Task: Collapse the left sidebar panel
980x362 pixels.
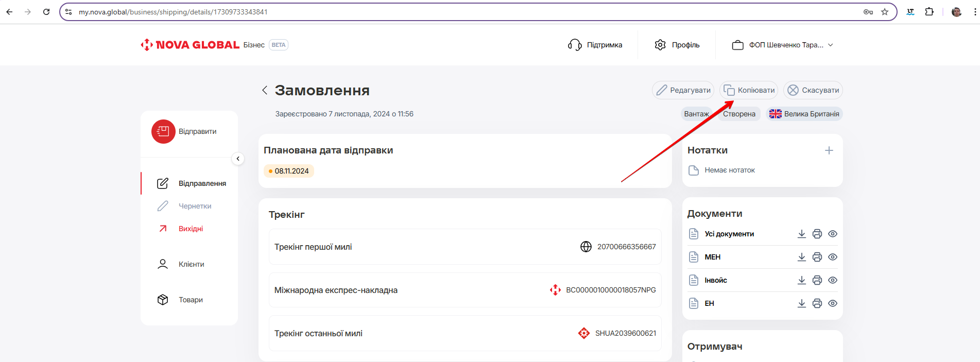Action: 238,159
